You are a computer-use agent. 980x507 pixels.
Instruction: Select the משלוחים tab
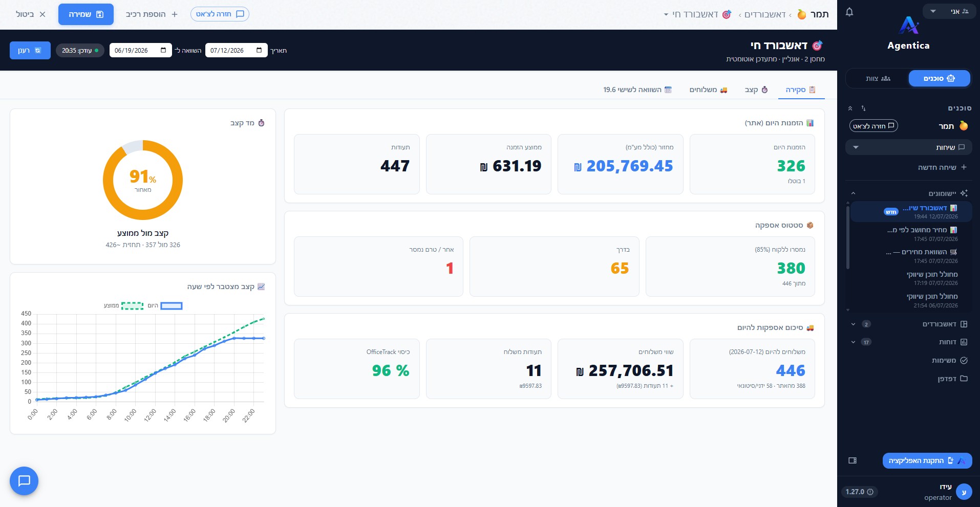pos(708,90)
